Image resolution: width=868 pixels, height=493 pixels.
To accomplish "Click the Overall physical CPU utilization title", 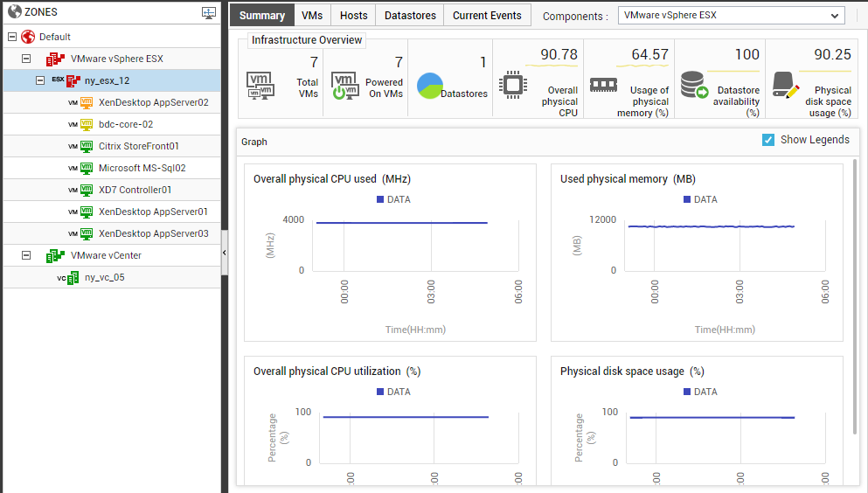I will 337,371.
